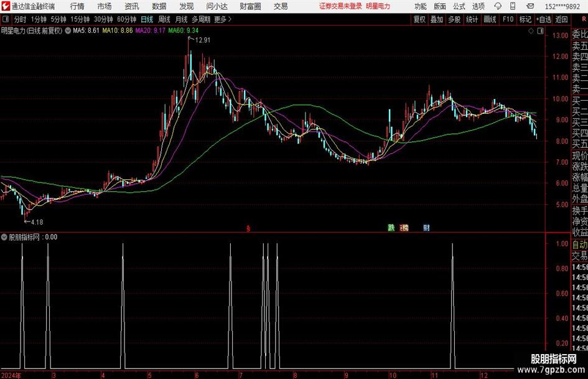Click the diamond icon above price axis
The image size is (588, 379).
(x=531, y=31)
